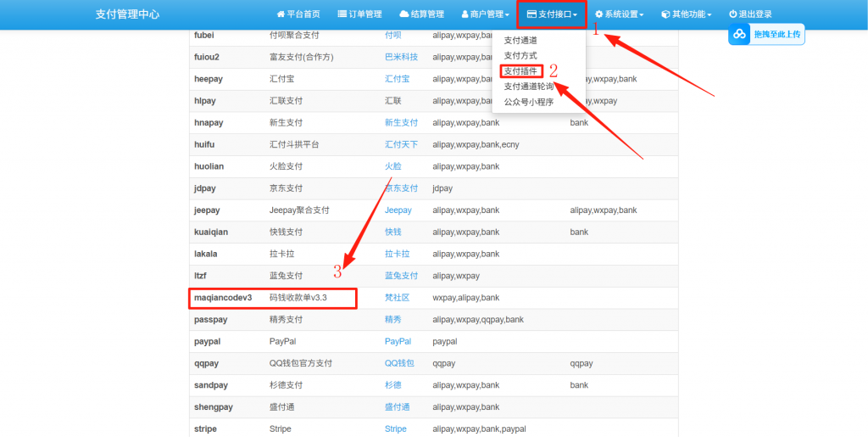Select 支付插件 from the dropdown menu
The image size is (868, 437).
tap(520, 70)
